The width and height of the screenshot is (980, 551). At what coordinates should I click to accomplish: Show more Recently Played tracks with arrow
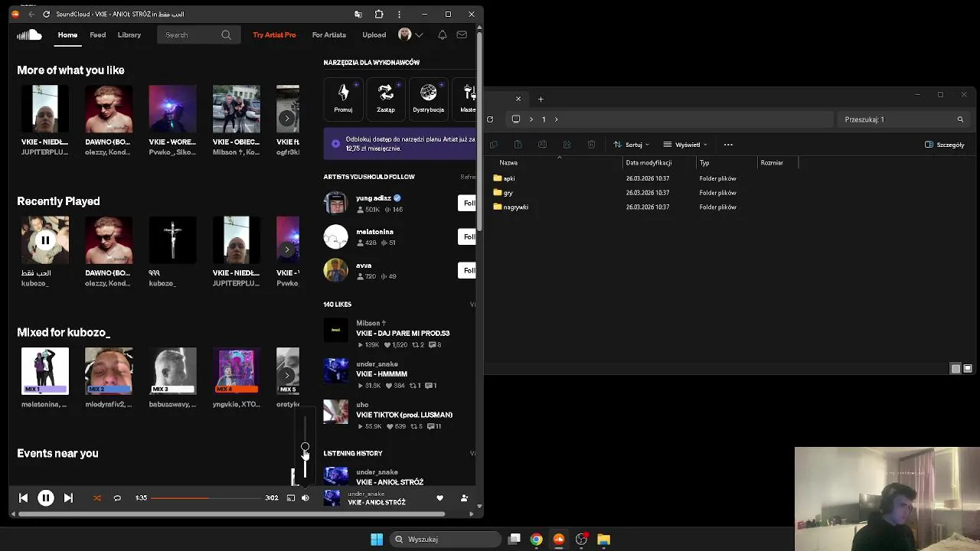click(287, 249)
